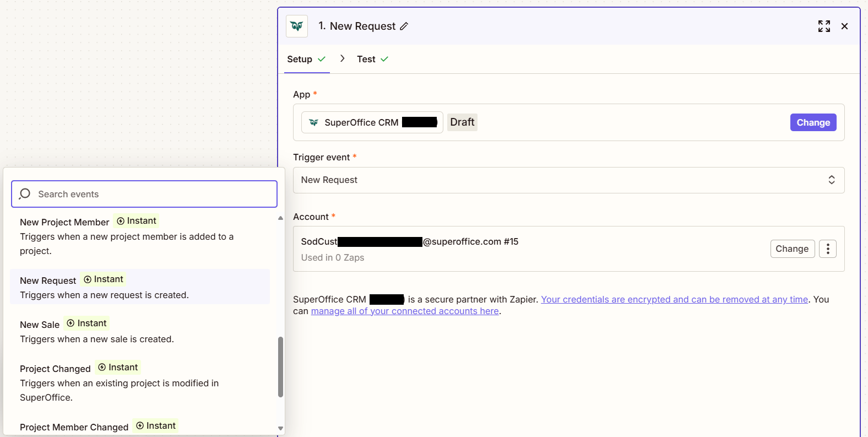Viewport: 868px width, 437px height.
Task: Click the Instant badge beside Project Changed
Action: point(118,367)
